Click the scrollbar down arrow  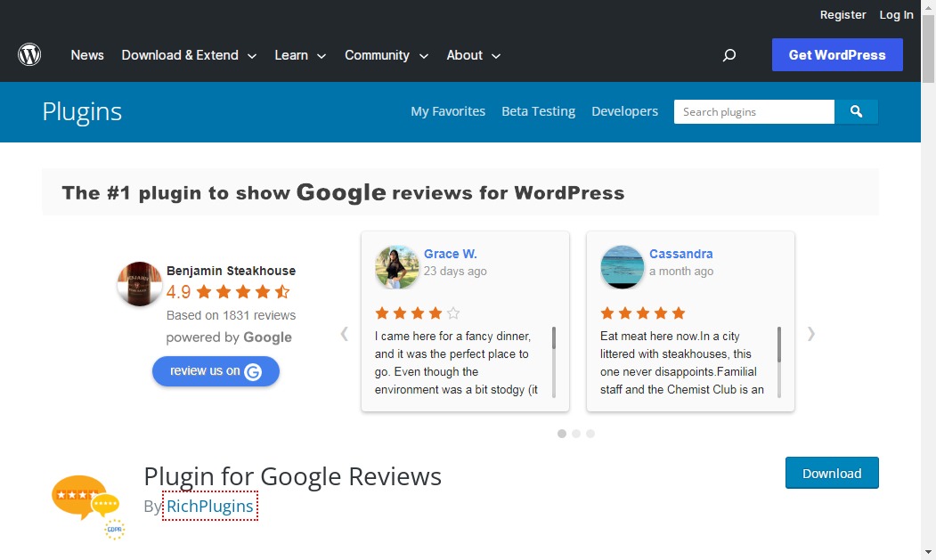pyautogui.click(x=928, y=552)
